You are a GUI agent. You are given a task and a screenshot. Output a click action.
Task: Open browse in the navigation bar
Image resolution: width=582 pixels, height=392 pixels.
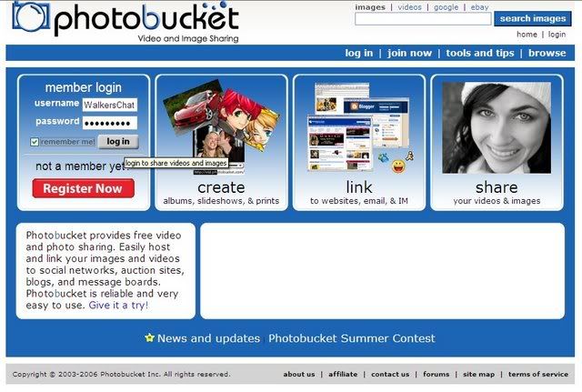click(x=547, y=53)
